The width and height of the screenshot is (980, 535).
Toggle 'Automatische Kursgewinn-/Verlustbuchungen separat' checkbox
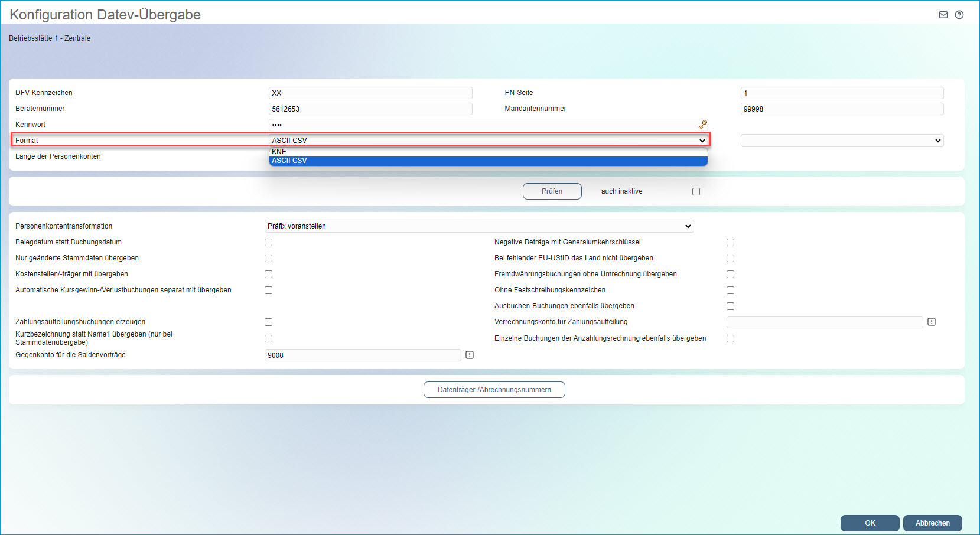[268, 290]
